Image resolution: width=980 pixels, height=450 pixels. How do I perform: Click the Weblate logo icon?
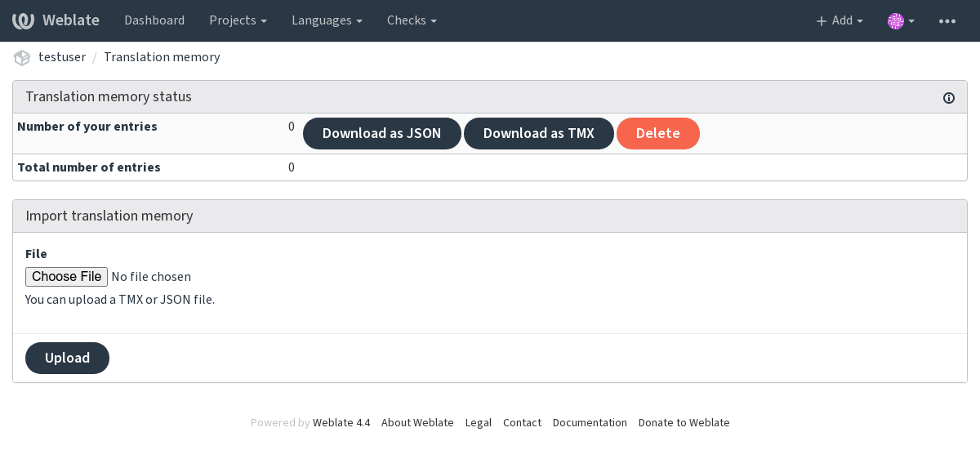pyautogui.click(x=23, y=20)
